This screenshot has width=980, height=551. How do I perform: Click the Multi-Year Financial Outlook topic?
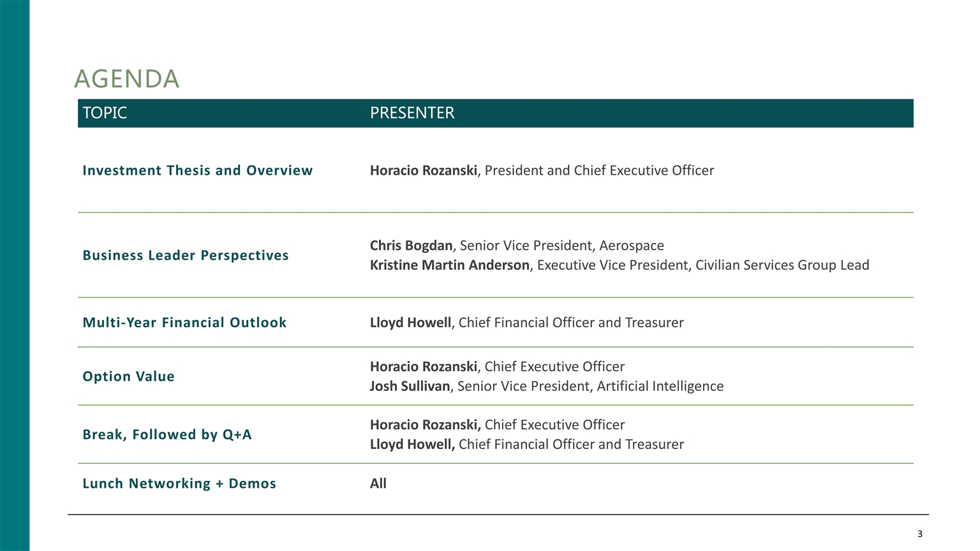[x=184, y=323]
